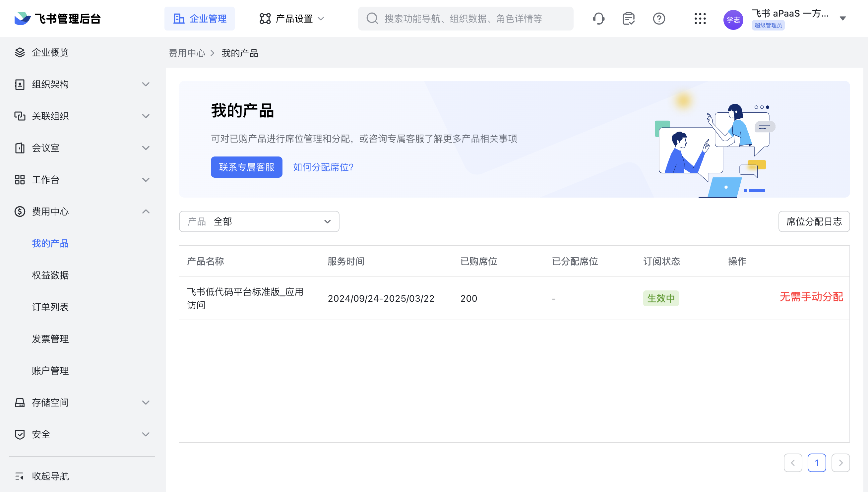Select 发票管理 in sidebar
This screenshot has height=492, width=868.
(50, 338)
